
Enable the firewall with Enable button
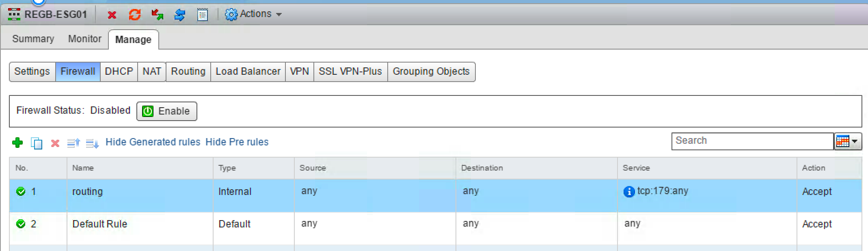(166, 111)
